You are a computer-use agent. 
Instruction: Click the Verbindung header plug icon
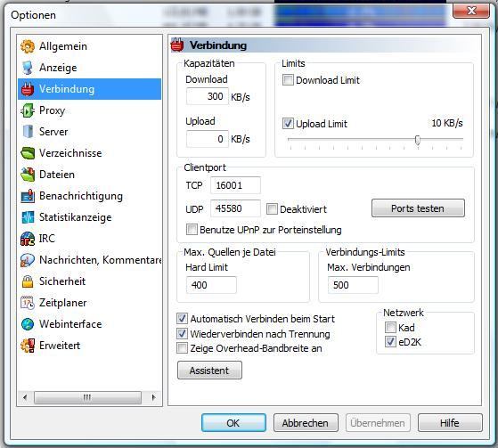pos(177,45)
